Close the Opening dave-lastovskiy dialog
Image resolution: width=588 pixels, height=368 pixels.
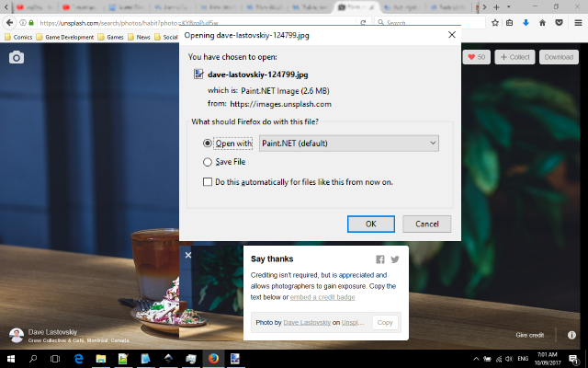pos(452,35)
